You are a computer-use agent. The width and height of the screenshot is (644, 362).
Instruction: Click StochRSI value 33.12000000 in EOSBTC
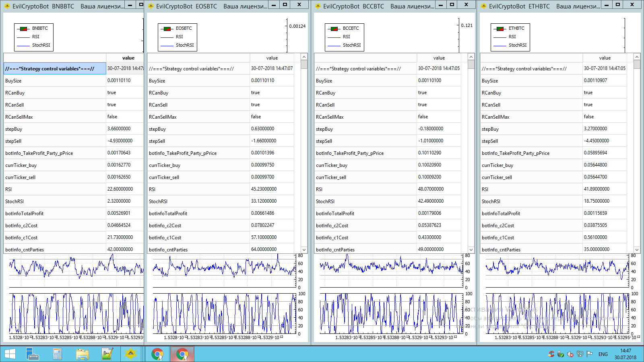tap(264, 201)
